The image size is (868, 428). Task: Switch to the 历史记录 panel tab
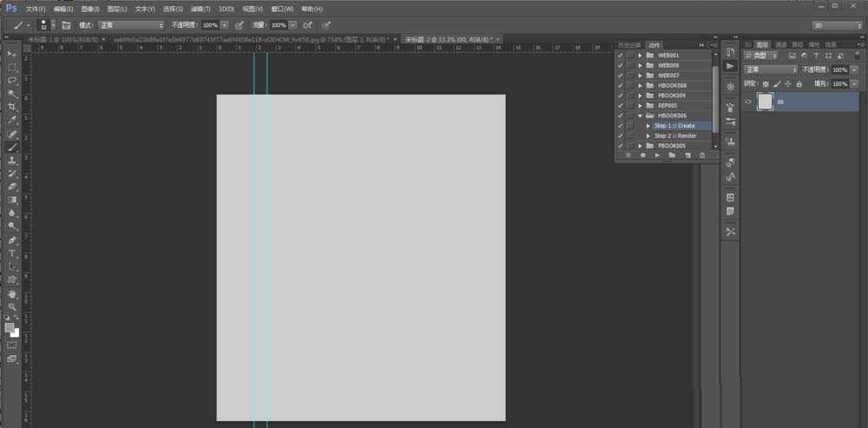[628, 44]
